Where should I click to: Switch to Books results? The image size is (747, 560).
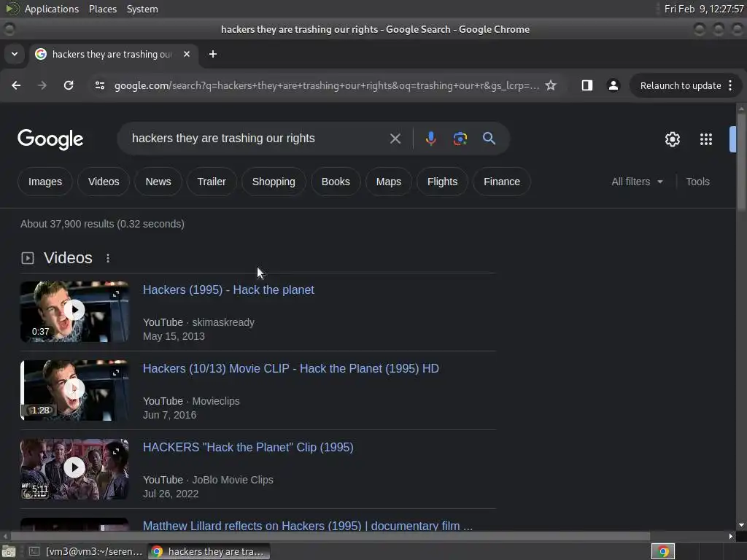coord(336,182)
